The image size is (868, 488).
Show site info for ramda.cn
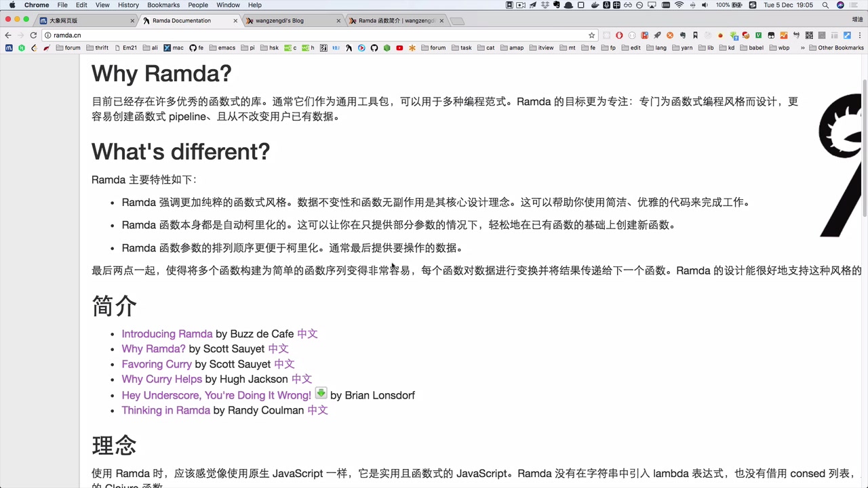point(47,35)
